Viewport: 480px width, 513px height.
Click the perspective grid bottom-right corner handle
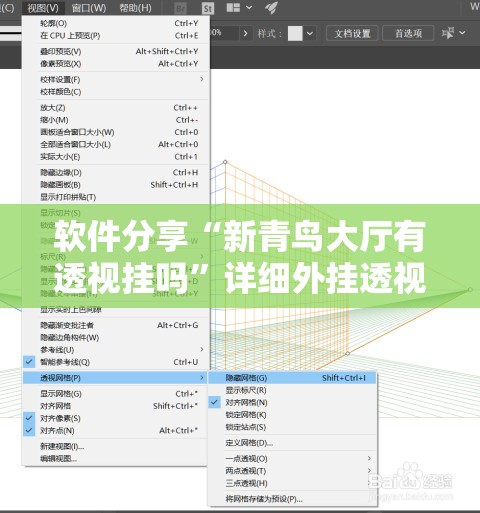tap(347, 353)
